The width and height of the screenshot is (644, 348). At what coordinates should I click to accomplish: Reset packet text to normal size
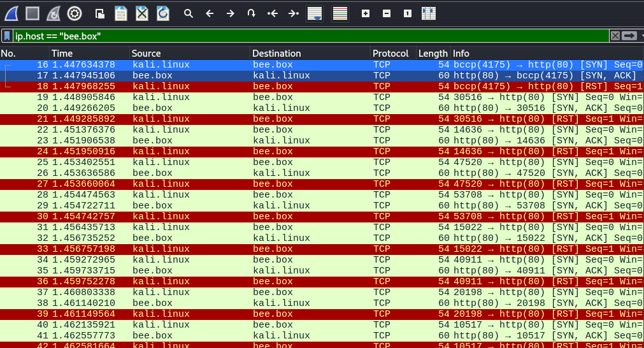[x=408, y=13]
